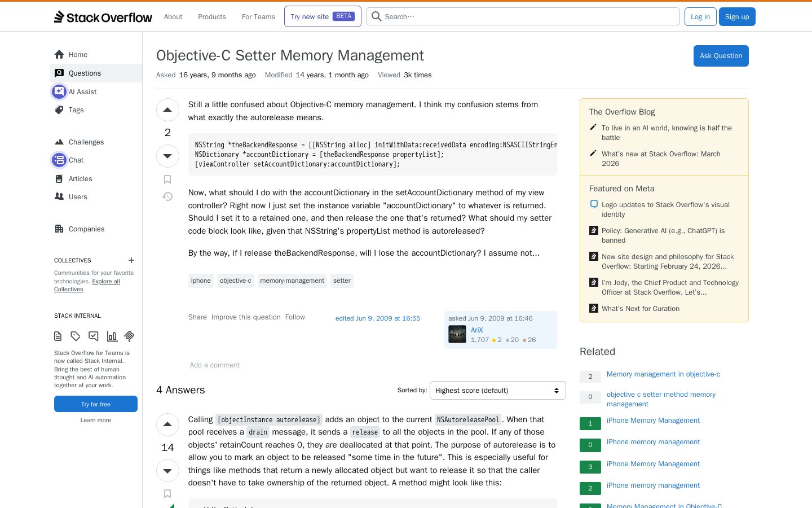Show the question's activity history icon
Screen dimensions: 812x508
(x=167, y=196)
